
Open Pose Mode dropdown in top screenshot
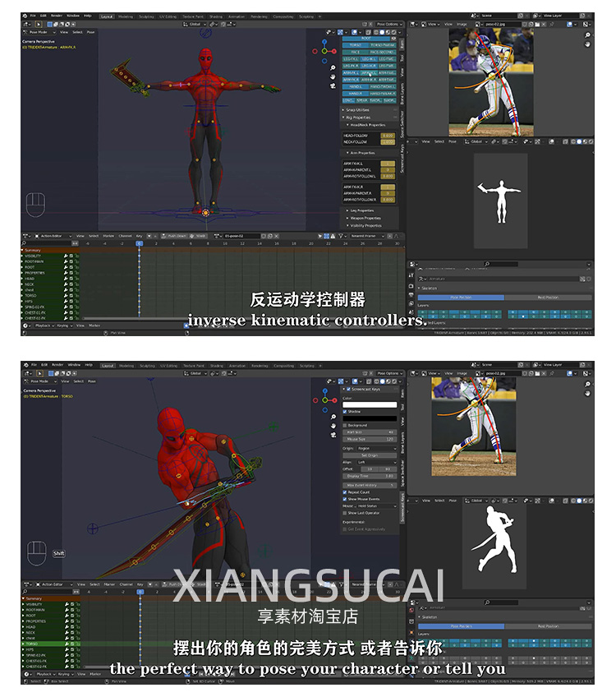pos(39,32)
